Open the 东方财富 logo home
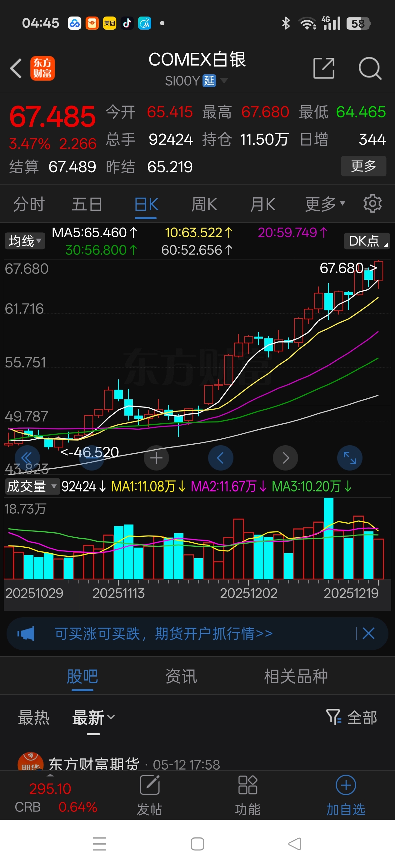 [42, 68]
